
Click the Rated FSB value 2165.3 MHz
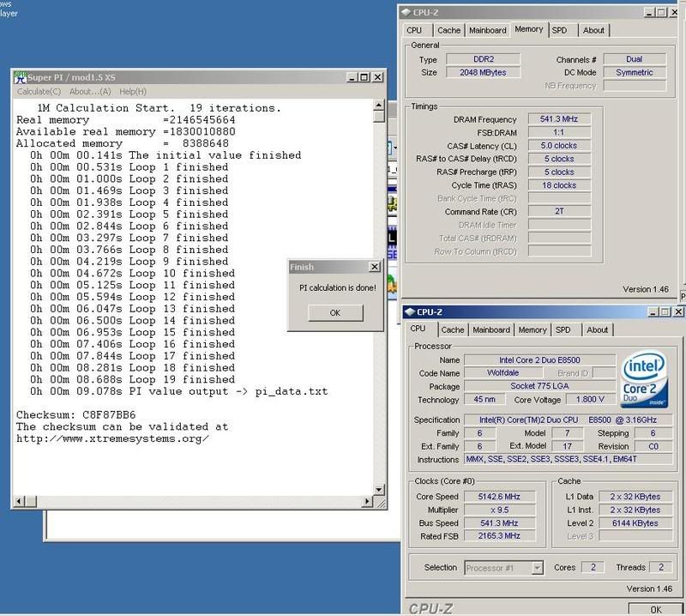499,536
